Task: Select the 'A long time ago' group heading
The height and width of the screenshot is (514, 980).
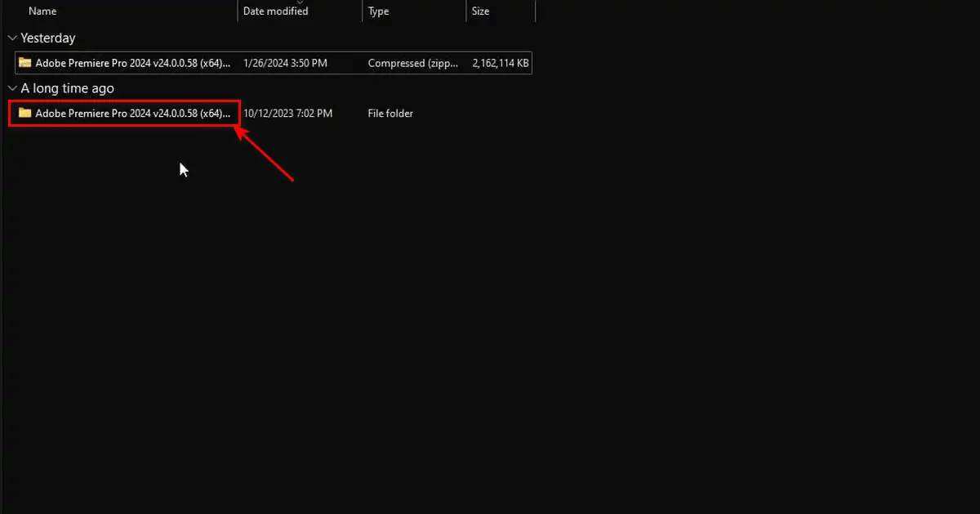Action: tap(67, 88)
